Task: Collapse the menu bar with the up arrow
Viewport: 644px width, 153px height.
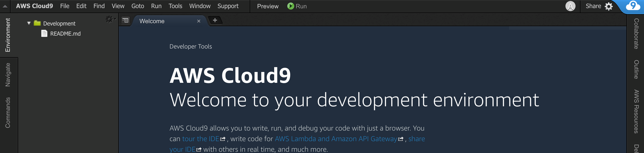Action: pos(5,6)
